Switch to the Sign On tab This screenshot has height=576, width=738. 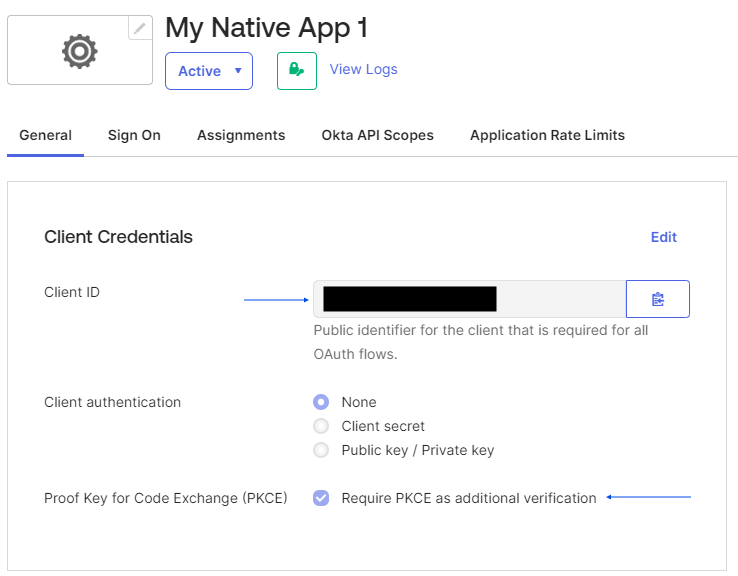click(134, 135)
